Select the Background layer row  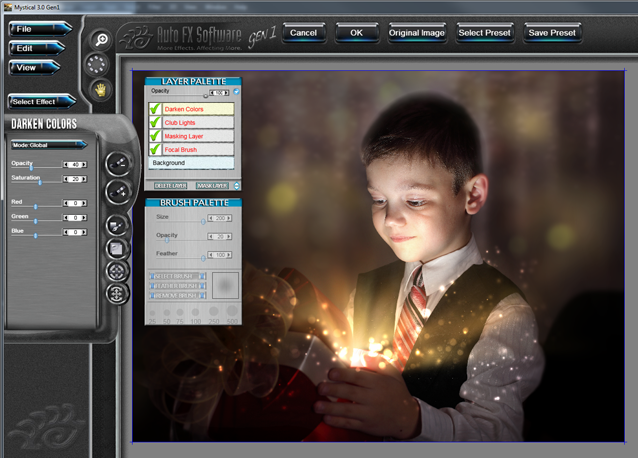coord(191,163)
